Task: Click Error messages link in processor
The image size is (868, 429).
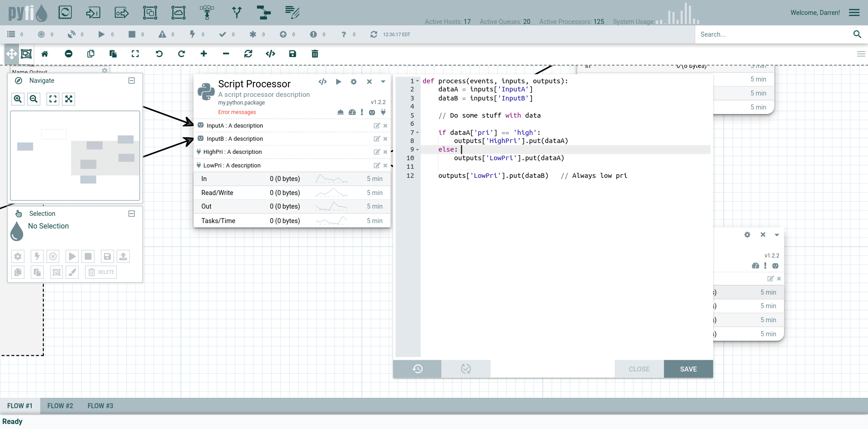Action: [x=237, y=112]
